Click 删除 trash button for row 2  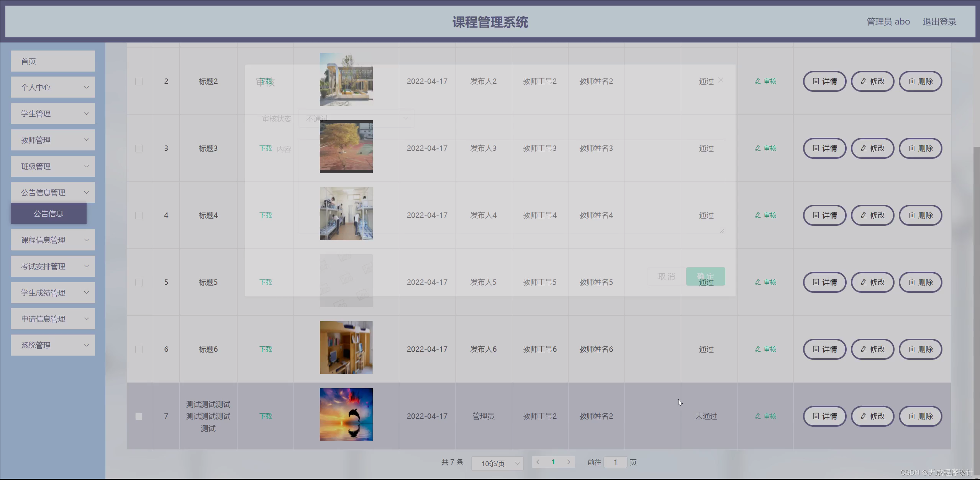tap(920, 81)
